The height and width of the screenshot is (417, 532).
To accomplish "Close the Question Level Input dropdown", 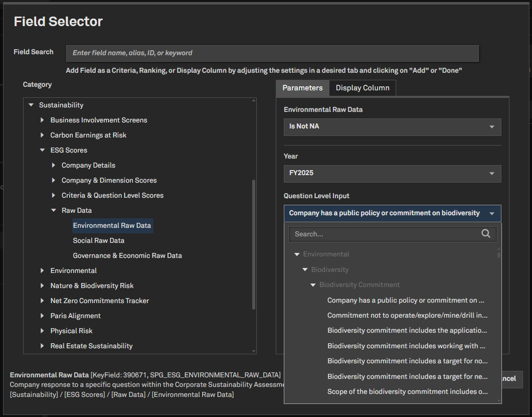I will 491,213.
